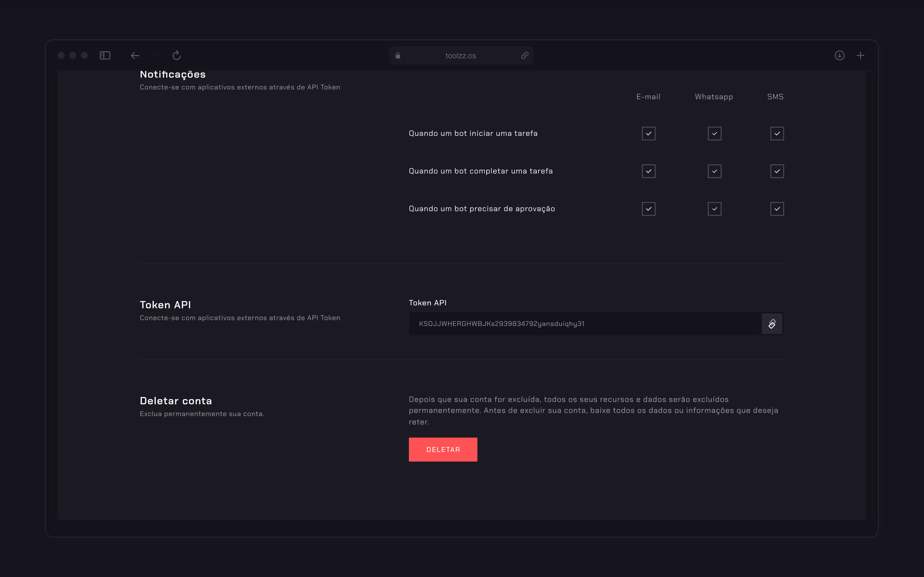The image size is (924, 577).
Task: Click the Token API text field
Action: (x=584, y=324)
